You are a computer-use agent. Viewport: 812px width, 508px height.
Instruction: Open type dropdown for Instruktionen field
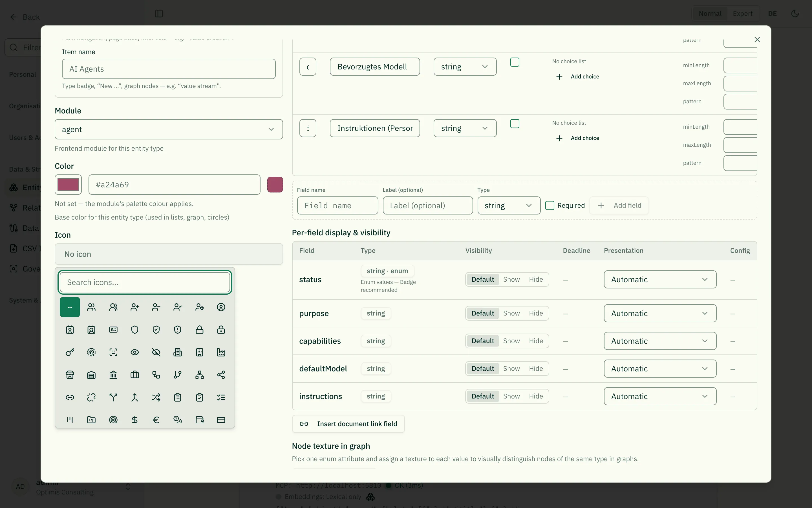pos(465,128)
